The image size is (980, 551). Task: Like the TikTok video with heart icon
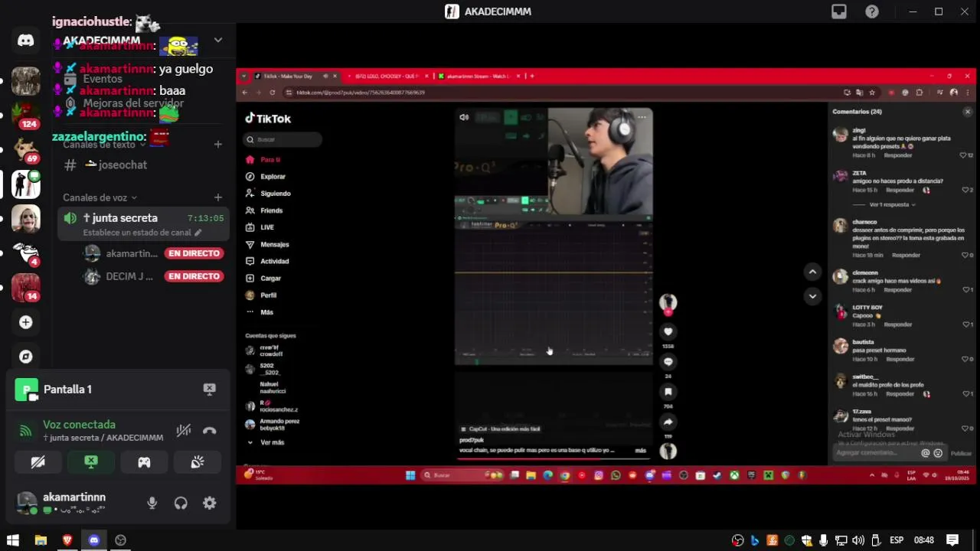(x=668, y=332)
